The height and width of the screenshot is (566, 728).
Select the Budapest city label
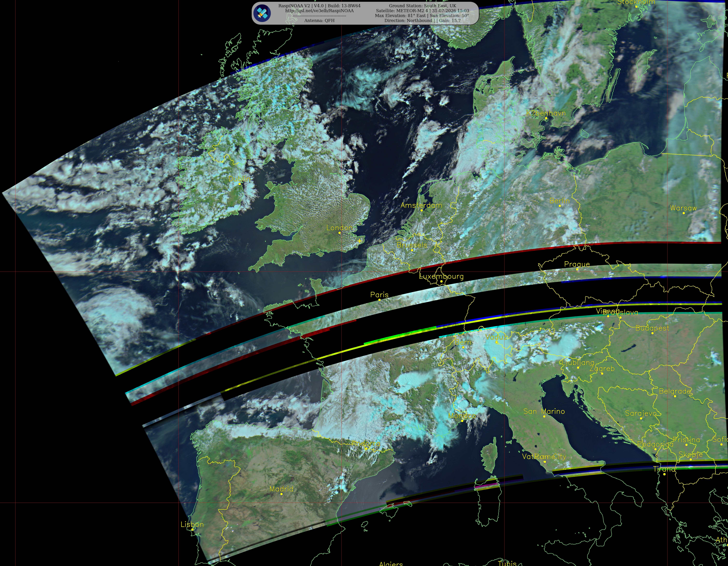tap(652, 328)
